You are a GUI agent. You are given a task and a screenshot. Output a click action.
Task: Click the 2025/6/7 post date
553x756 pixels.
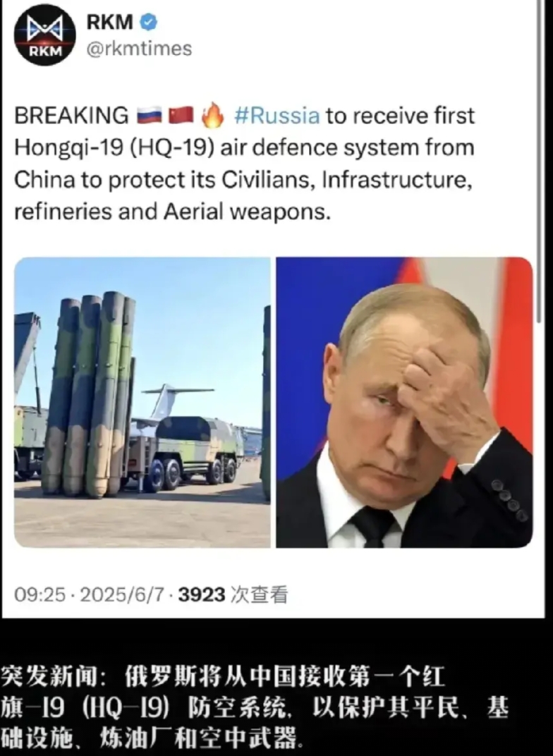(122, 595)
